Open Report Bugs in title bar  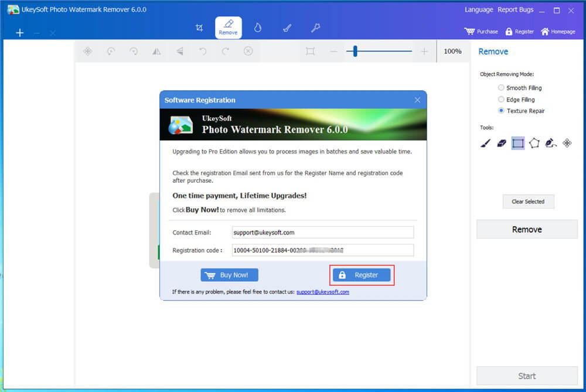tap(516, 10)
